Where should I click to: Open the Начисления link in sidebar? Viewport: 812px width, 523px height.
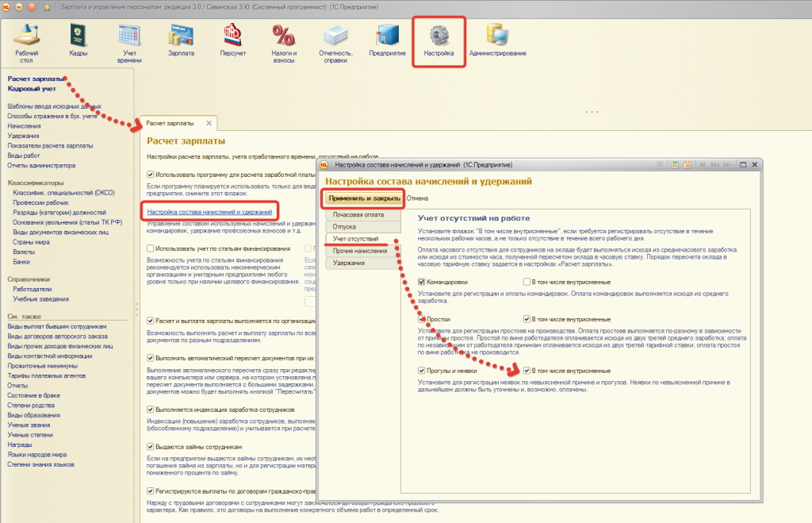24,126
